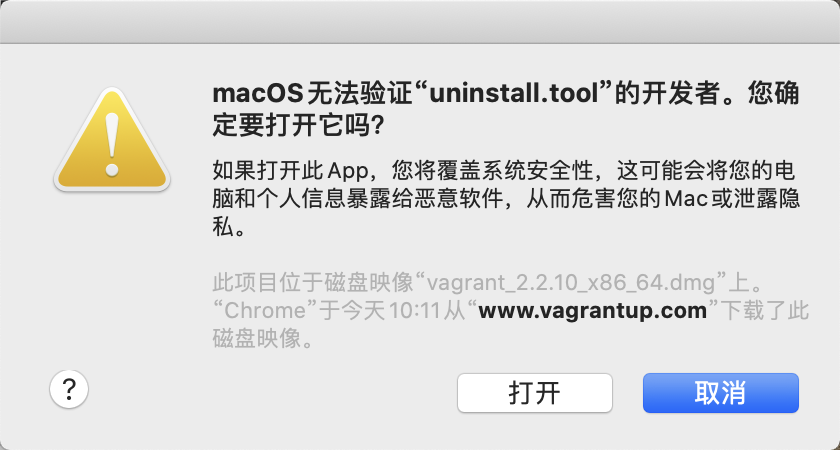Image resolution: width=840 pixels, height=450 pixels.
Task: Click the dialog's empty title bar
Action: click(420, 22)
